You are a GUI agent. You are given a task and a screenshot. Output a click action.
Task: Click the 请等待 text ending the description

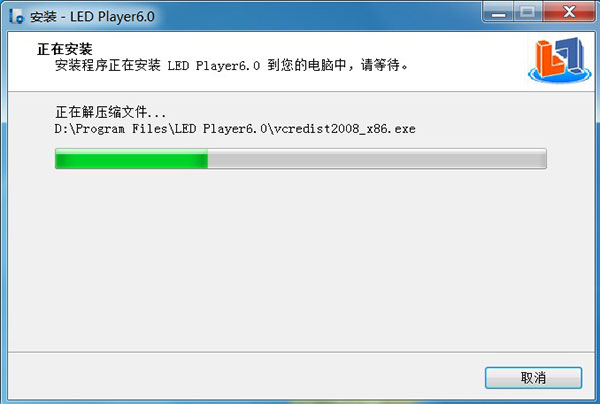(384, 65)
